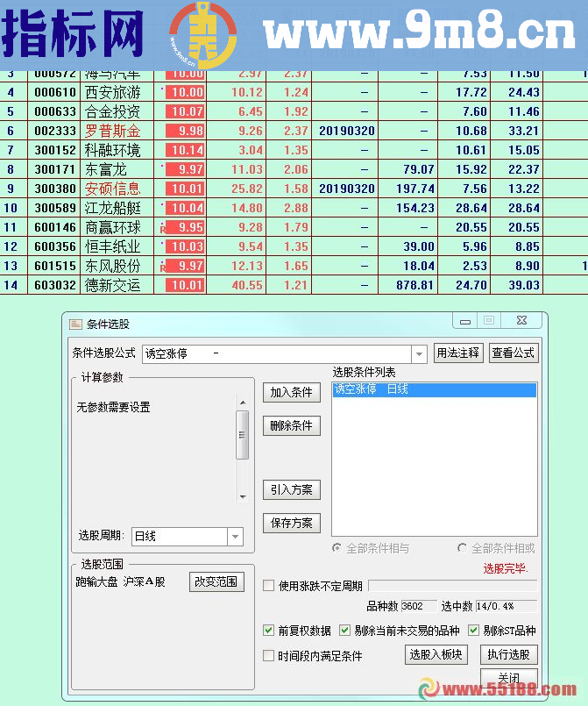
Task: Click stock code 603032
Action: click(55, 285)
